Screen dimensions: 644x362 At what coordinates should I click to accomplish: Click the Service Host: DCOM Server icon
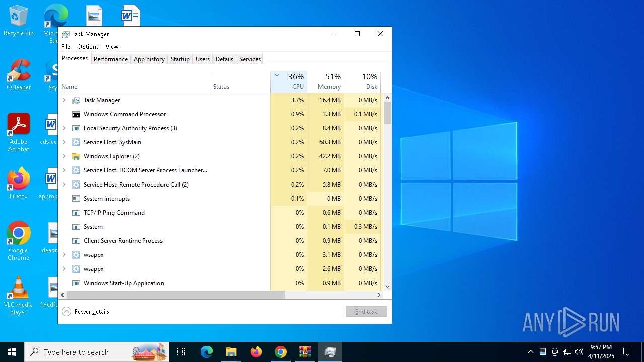click(76, 170)
